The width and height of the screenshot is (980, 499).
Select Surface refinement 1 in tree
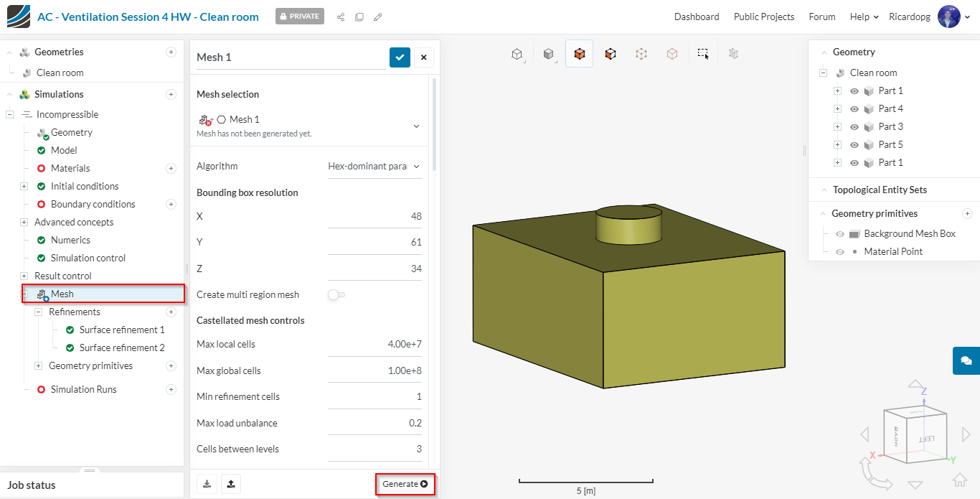(121, 330)
